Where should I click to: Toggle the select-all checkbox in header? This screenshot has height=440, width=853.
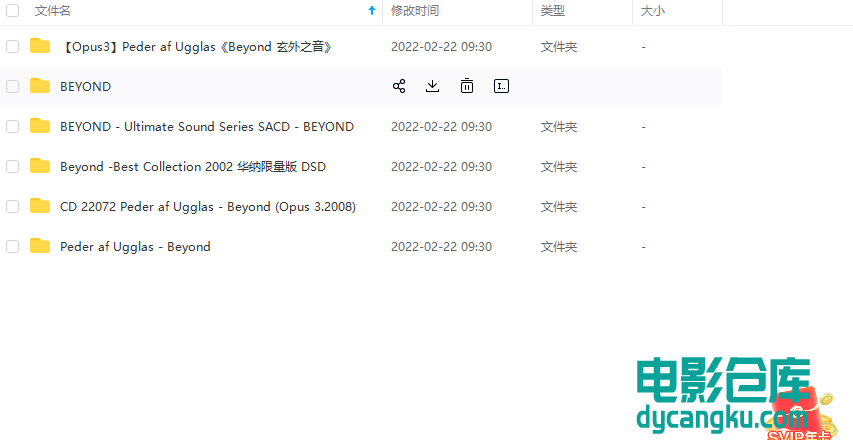pyautogui.click(x=13, y=10)
